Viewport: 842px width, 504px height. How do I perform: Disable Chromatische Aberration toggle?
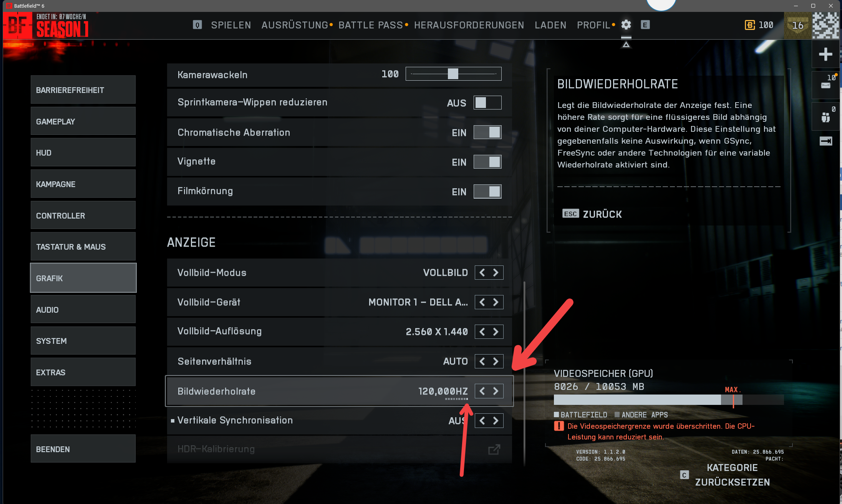pos(487,132)
